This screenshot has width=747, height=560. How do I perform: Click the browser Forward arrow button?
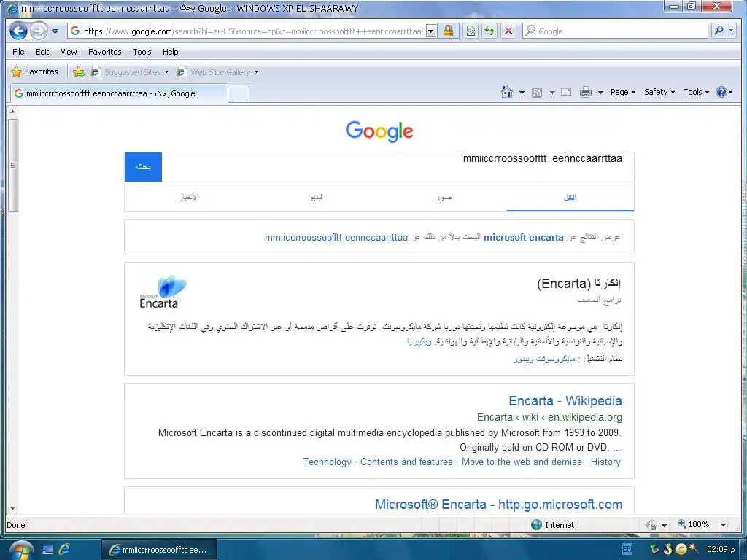point(39,31)
